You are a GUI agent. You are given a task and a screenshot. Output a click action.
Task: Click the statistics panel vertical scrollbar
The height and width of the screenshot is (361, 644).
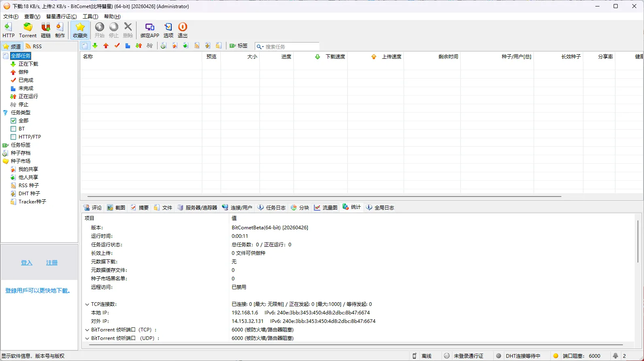(638, 241)
